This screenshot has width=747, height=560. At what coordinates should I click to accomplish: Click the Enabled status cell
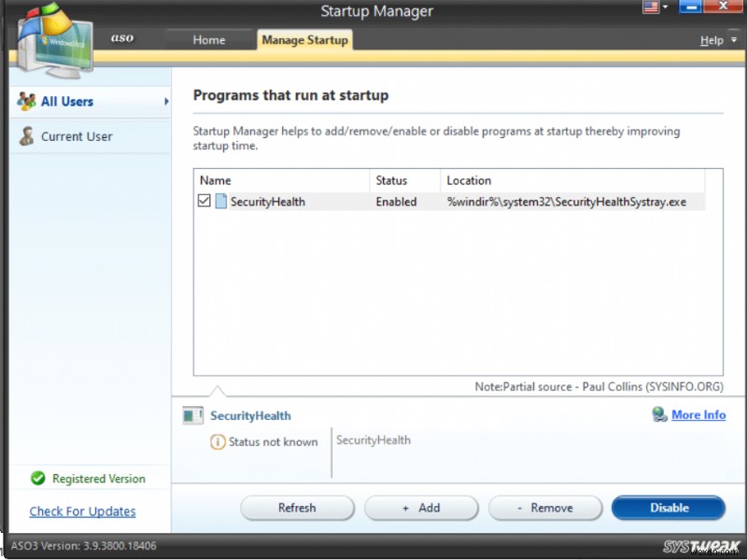(x=396, y=202)
